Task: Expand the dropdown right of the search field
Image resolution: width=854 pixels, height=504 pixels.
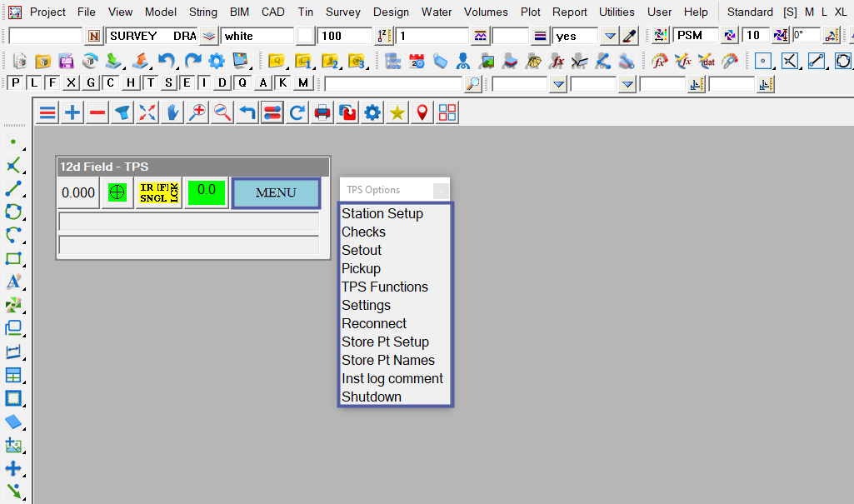Action: tap(557, 84)
